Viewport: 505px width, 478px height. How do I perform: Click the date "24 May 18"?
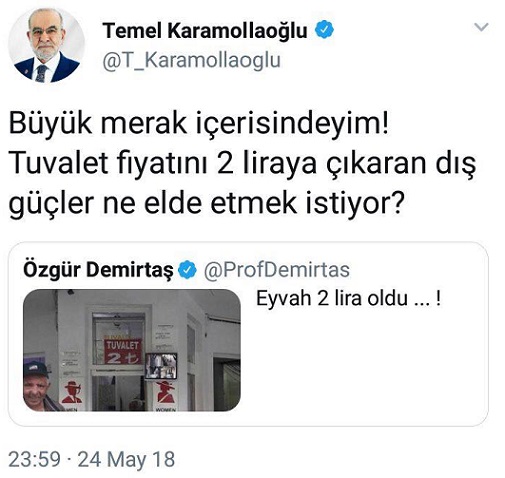[126, 459]
